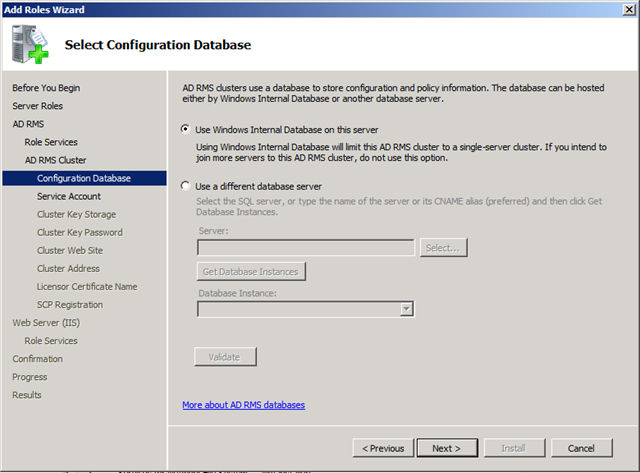Go to Before You Begin step
This screenshot has height=473, width=640.
click(x=46, y=88)
